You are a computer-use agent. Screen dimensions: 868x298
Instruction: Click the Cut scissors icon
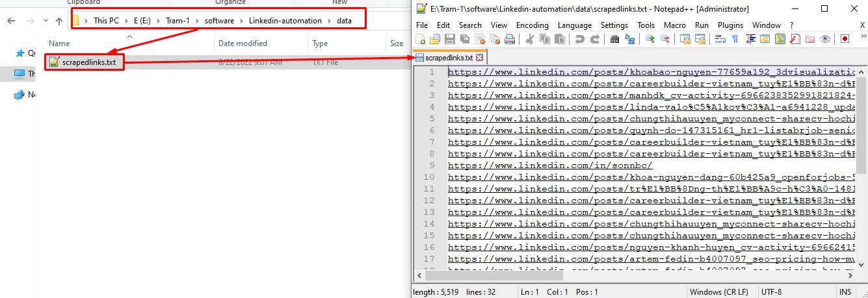530,39
